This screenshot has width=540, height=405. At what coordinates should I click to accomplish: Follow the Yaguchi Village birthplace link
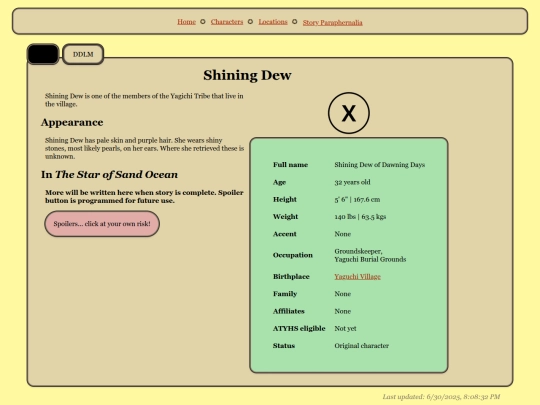(357, 277)
